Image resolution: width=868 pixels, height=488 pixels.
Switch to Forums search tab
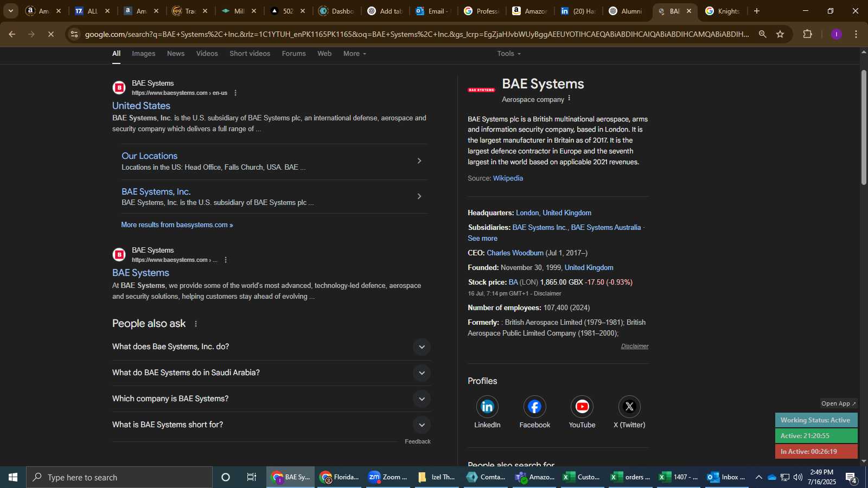(x=293, y=54)
